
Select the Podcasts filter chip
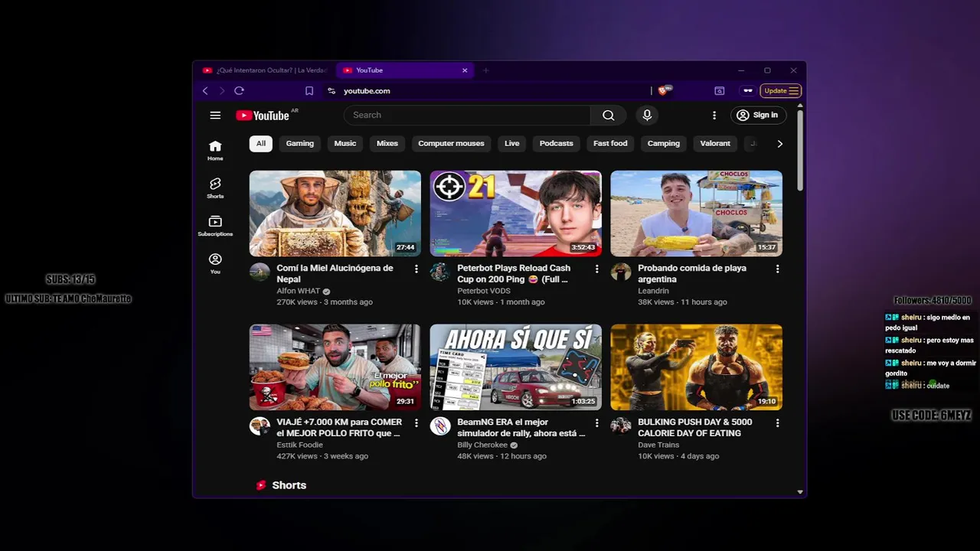click(557, 143)
